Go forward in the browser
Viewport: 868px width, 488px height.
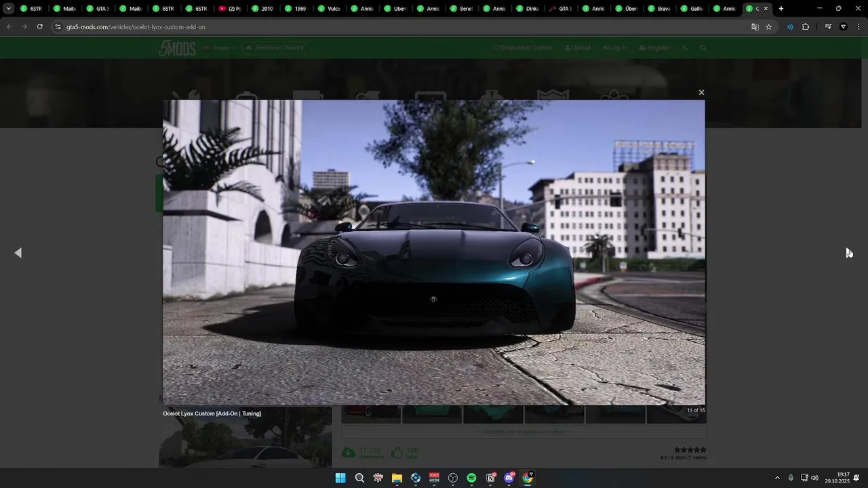24,26
